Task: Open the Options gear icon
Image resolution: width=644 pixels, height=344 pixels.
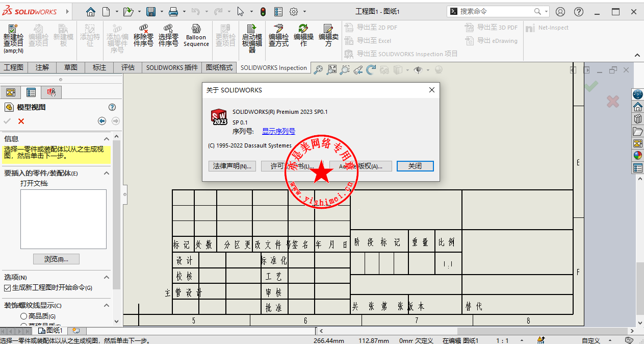Action: pos(294,11)
